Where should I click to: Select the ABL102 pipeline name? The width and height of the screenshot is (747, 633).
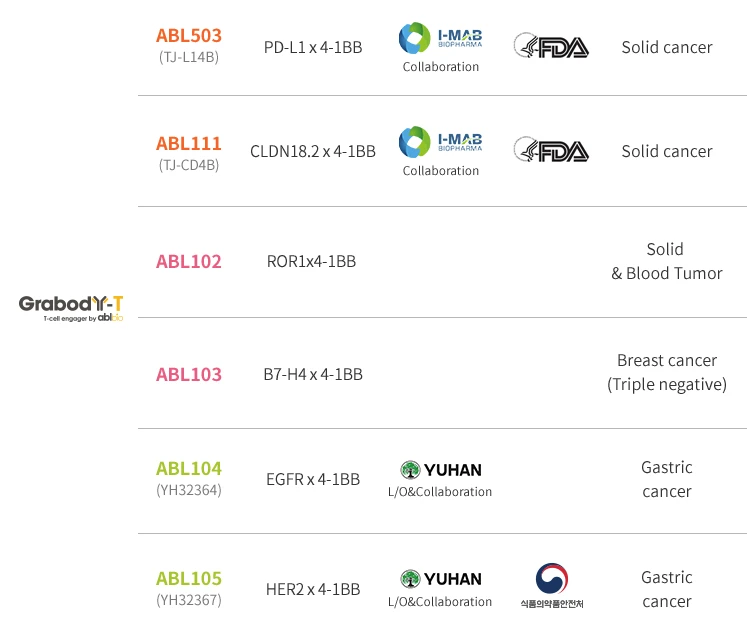pos(189,262)
